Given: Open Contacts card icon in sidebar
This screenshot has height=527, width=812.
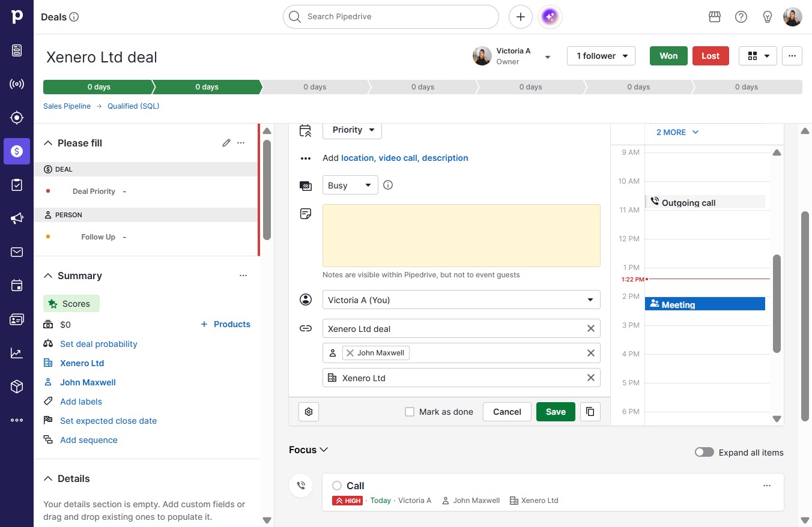Looking at the screenshot, I should (x=17, y=319).
